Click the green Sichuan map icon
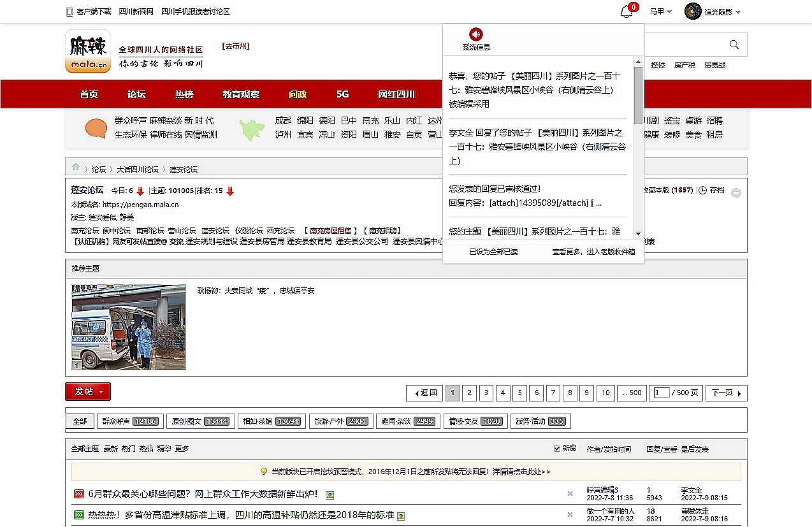The width and height of the screenshot is (812, 527). (252, 129)
